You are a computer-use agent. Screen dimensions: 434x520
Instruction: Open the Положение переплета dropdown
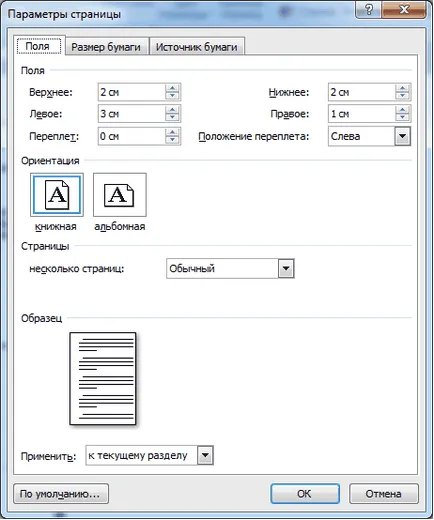tap(403, 136)
